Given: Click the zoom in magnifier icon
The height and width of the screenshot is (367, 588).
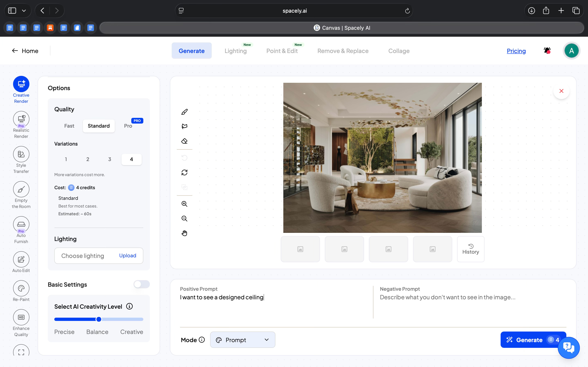Looking at the screenshot, I should [x=184, y=204].
